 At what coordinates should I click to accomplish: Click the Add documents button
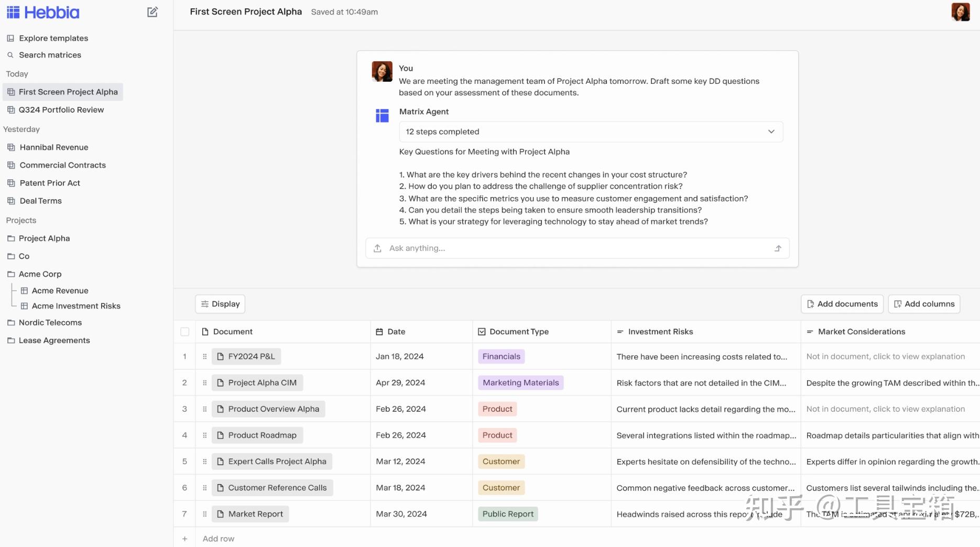842,304
